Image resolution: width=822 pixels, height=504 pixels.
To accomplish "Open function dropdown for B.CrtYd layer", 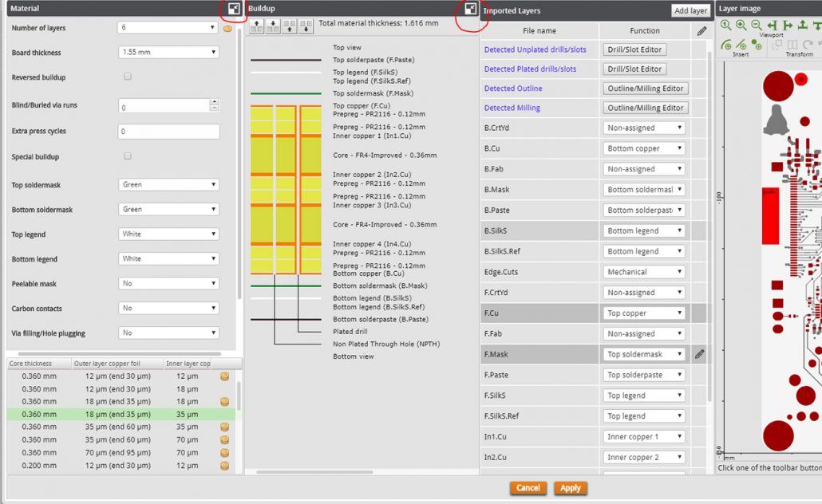I will coord(644,128).
